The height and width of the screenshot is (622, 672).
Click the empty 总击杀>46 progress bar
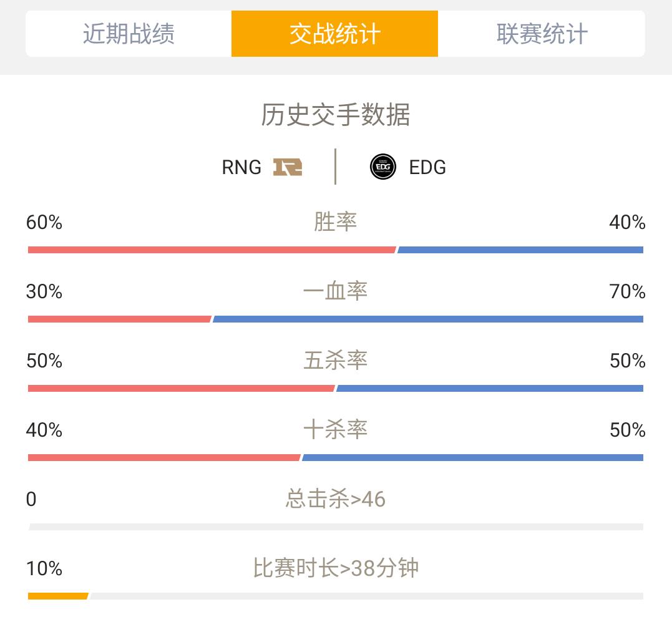336,527
